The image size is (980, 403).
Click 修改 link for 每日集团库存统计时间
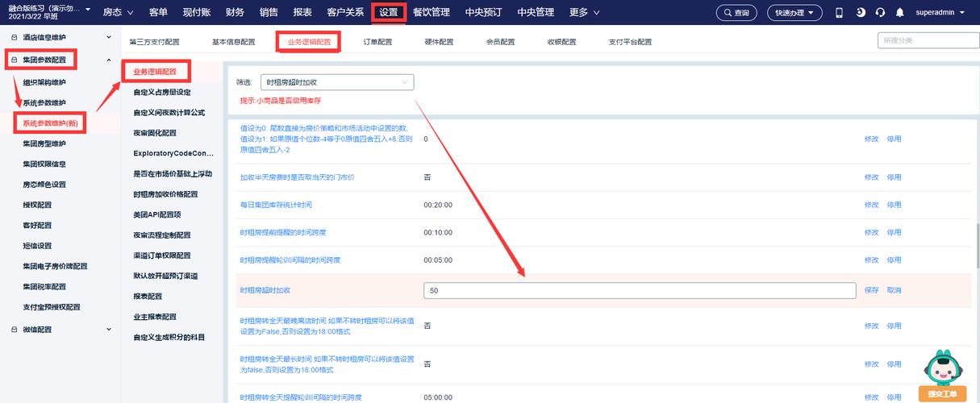tap(871, 206)
